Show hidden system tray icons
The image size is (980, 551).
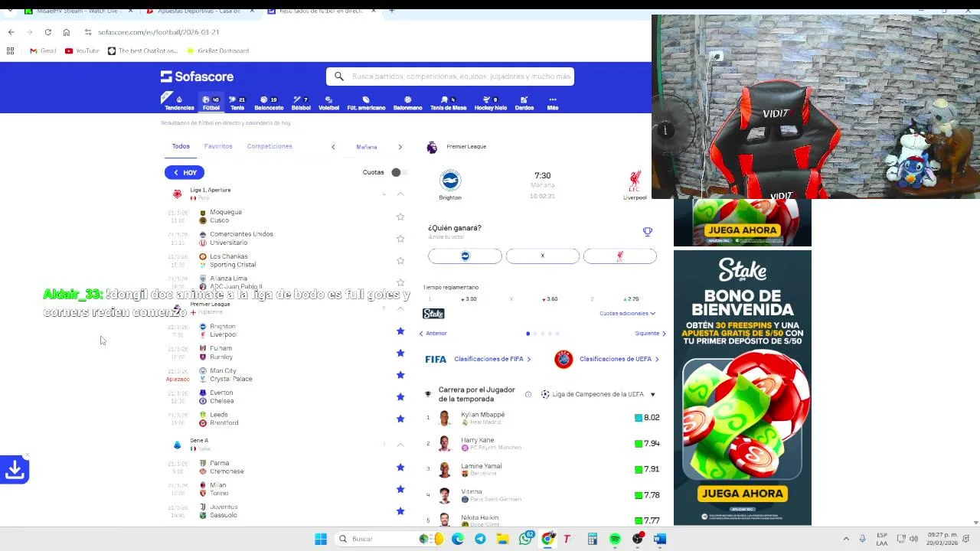point(846,539)
